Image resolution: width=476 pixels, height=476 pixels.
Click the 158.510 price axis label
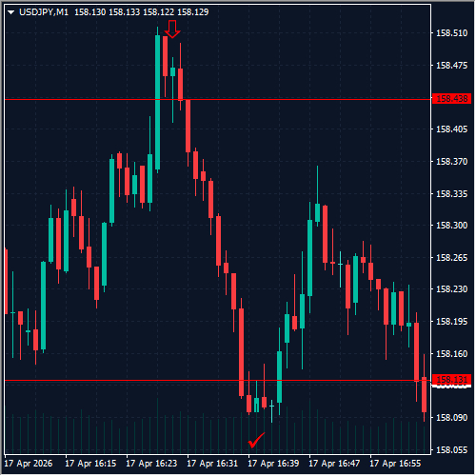(451, 33)
